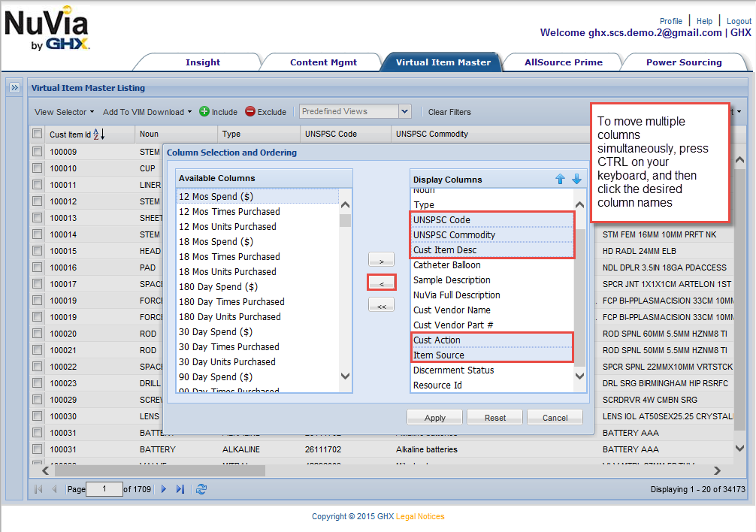Screen dimensions: 756x532
Task: Open the Help link
Action: point(704,21)
